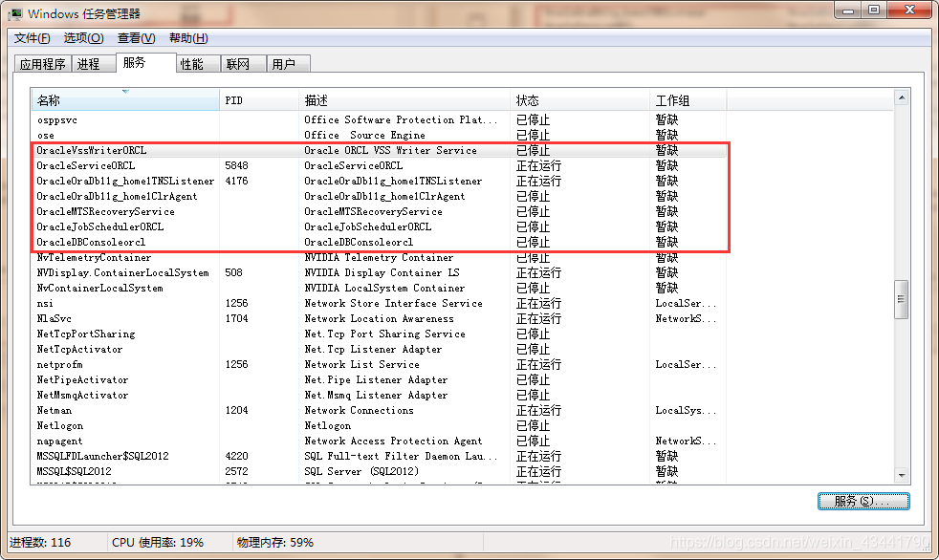This screenshot has height=560, width=939.
Task: Click the vertical scrollbar thumb
Action: click(902, 300)
